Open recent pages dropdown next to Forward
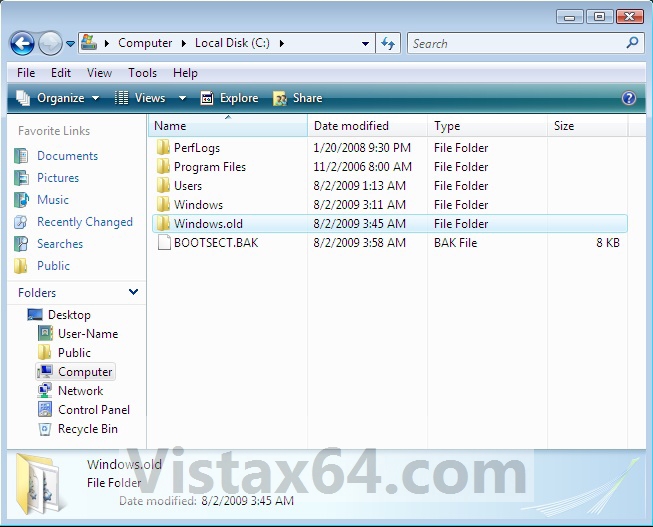 [x=70, y=43]
